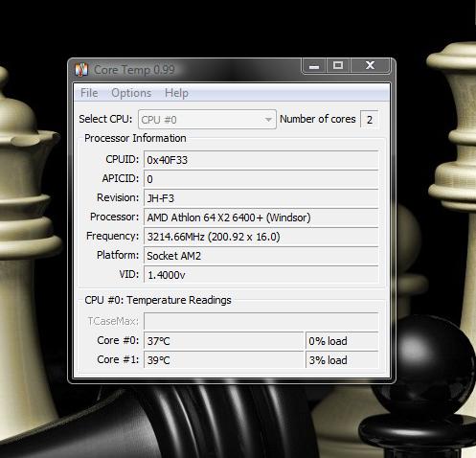Open the Options menu

[x=131, y=93]
